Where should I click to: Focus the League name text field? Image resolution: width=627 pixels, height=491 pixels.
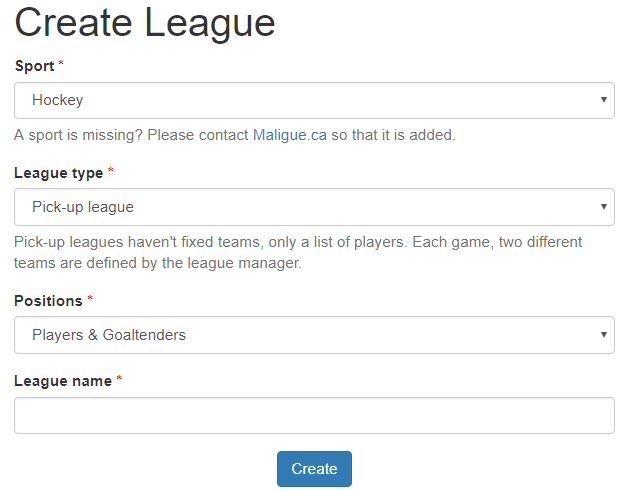tap(314, 415)
